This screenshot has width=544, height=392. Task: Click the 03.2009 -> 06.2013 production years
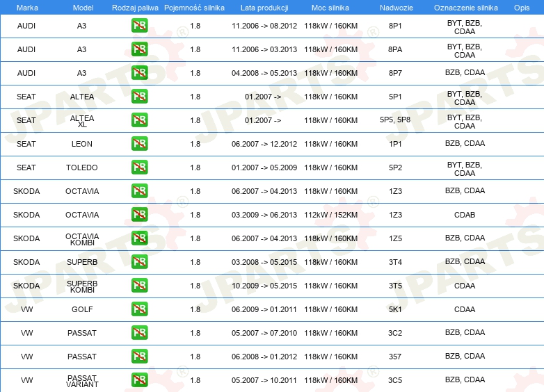pos(264,215)
